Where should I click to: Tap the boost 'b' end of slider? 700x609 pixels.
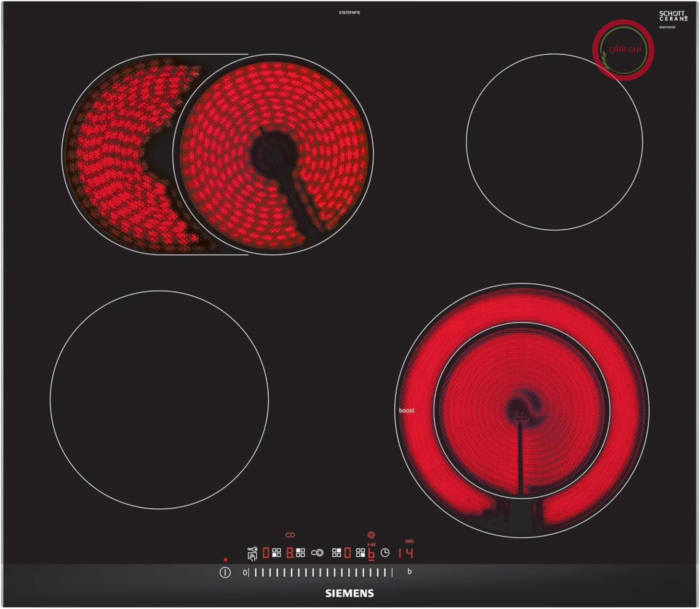coord(409,571)
